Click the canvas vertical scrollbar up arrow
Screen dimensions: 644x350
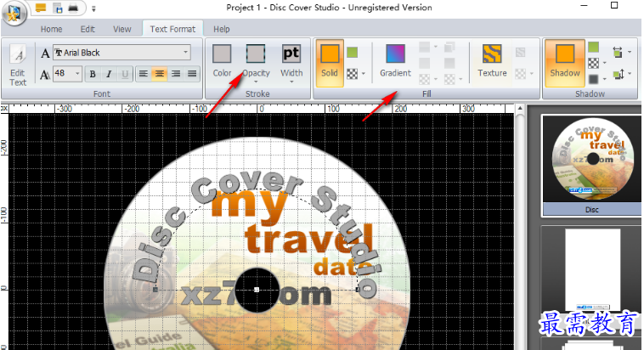520,109
